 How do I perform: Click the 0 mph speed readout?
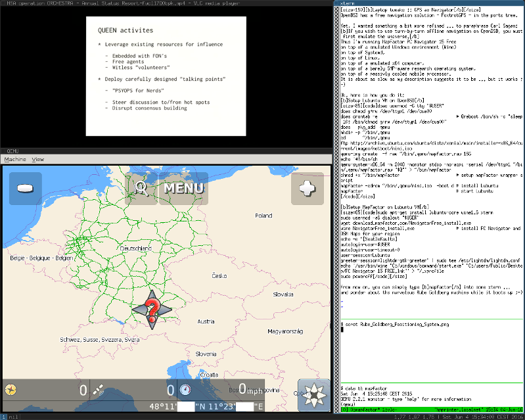(x=250, y=389)
